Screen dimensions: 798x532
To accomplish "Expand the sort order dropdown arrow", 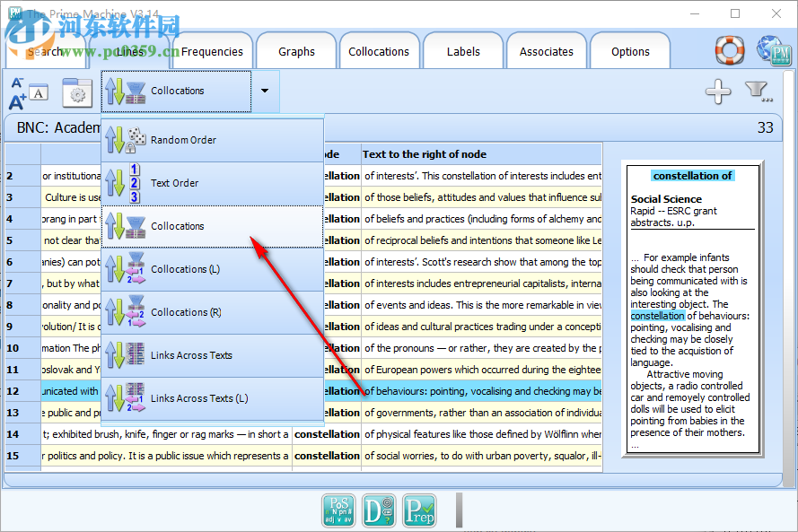I will (265, 91).
